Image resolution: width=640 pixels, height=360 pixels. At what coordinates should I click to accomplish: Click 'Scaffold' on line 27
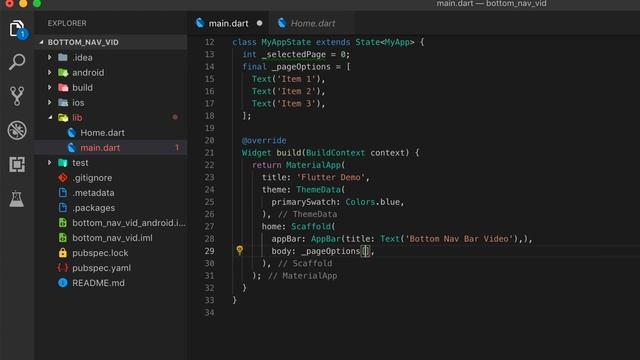click(311, 226)
